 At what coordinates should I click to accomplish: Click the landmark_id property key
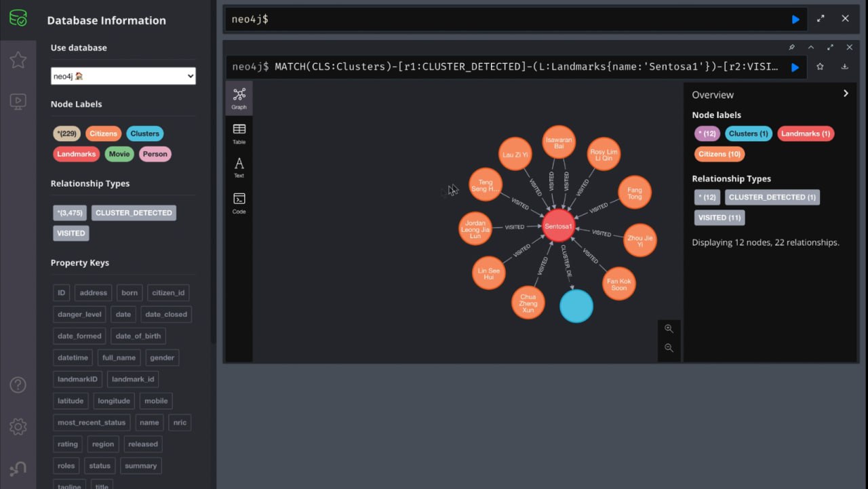click(x=133, y=380)
